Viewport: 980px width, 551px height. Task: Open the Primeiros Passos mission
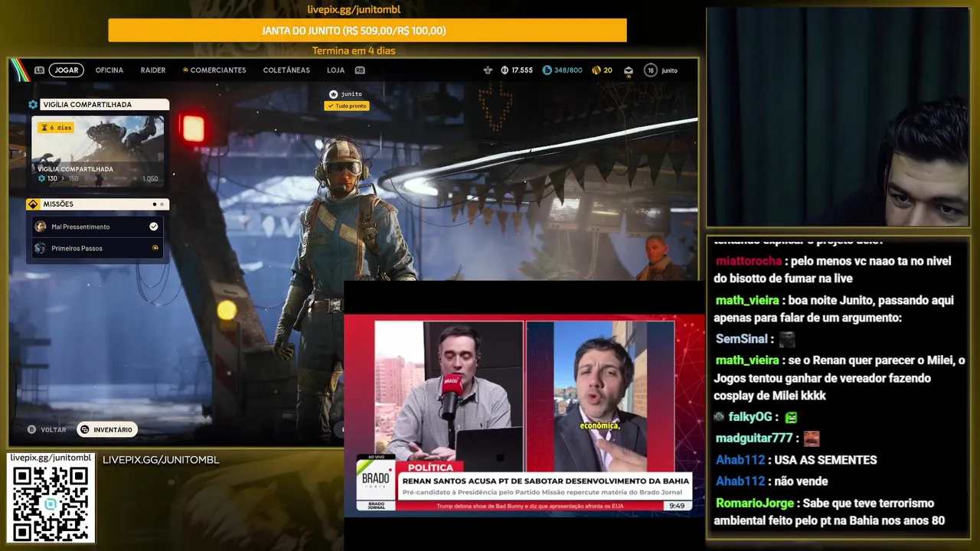[97, 248]
